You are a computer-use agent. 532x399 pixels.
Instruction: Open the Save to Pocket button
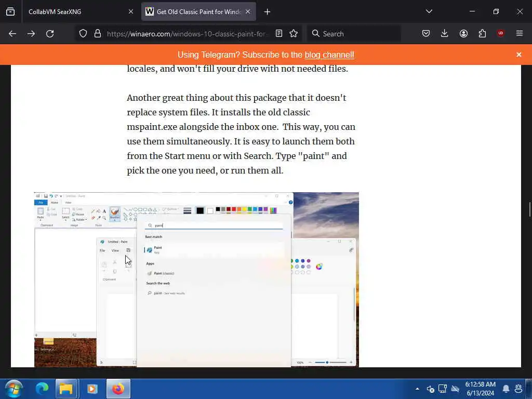[x=426, y=33]
